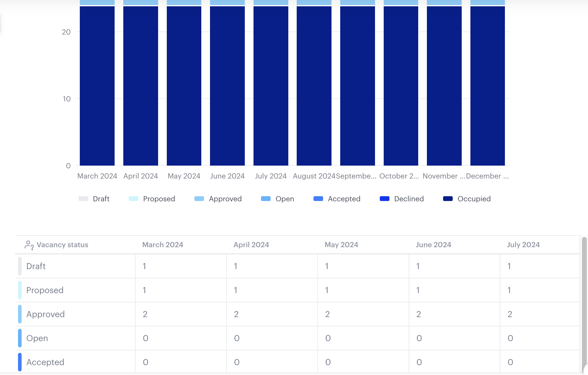The width and height of the screenshot is (588, 375).
Task: Click the Accepted row label
Action: click(x=45, y=362)
